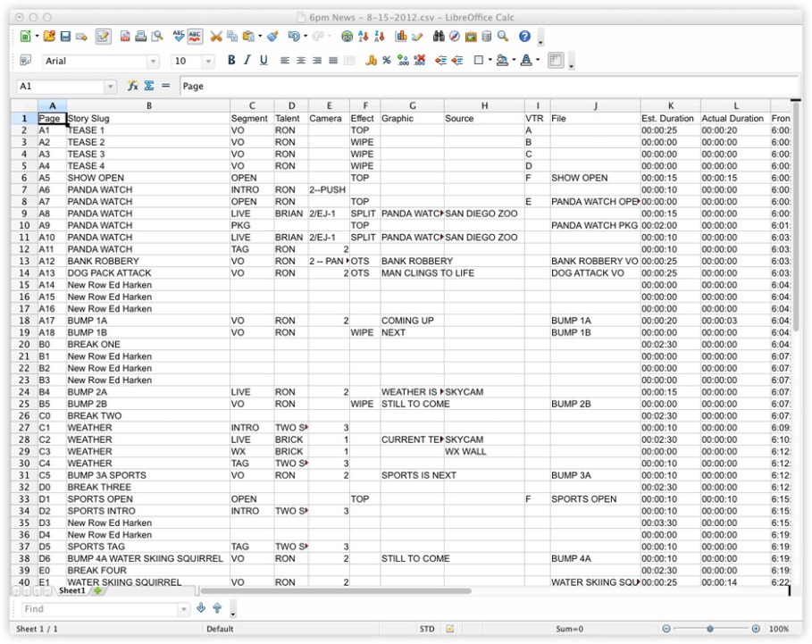
Task: Open the Function Wizard icon
Action: coord(133,87)
